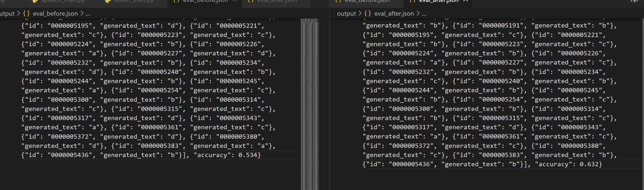The height and width of the screenshot is (190, 644).
Task: Select eval_after.json tab in left editor group
Action: pyautogui.click(x=277, y=1)
